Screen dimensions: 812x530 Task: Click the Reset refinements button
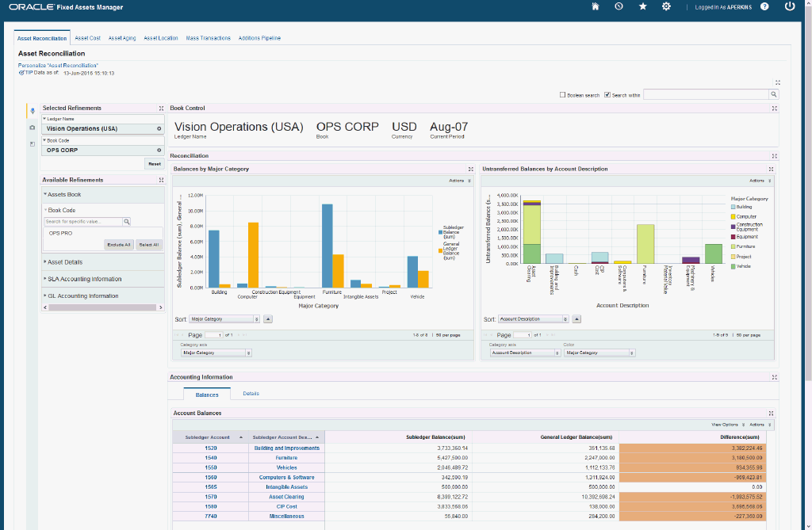click(x=155, y=164)
